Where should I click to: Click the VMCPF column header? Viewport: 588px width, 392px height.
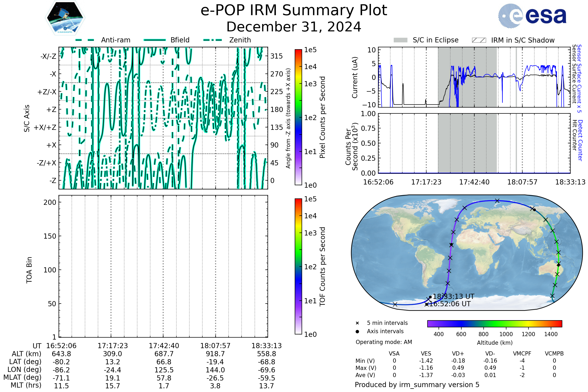click(x=522, y=354)
